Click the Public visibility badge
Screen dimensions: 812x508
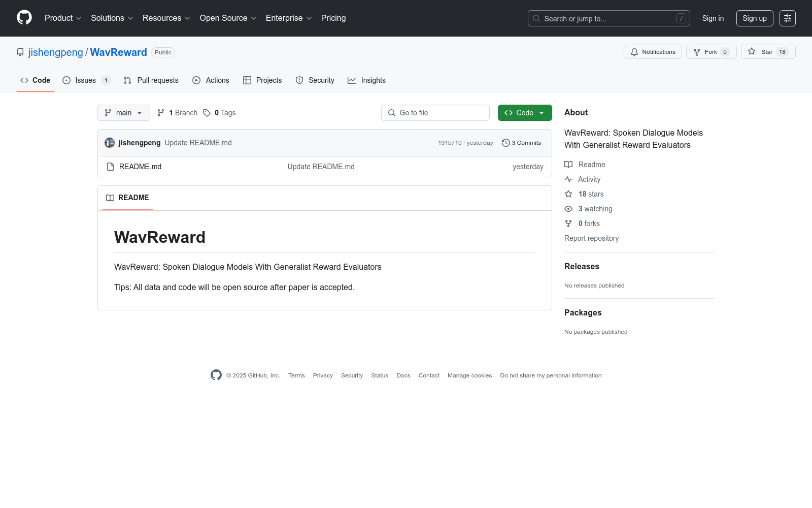pos(163,52)
